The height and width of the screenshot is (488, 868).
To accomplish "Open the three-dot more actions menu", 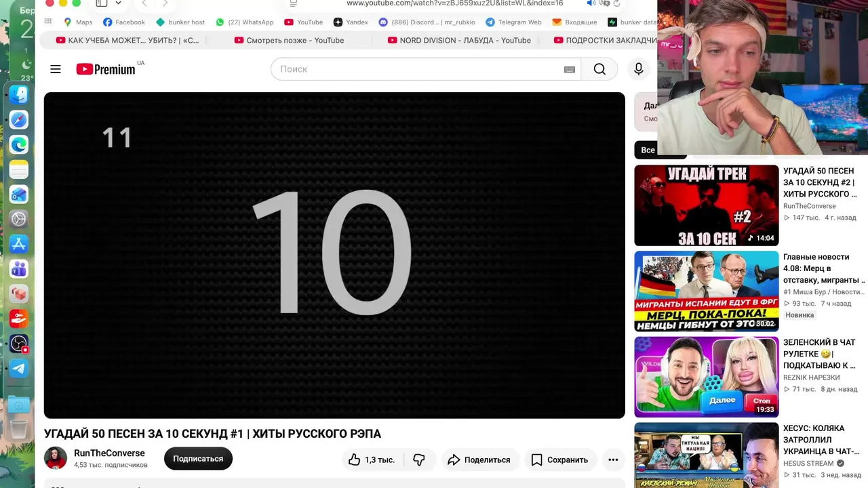I will point(613,460).
